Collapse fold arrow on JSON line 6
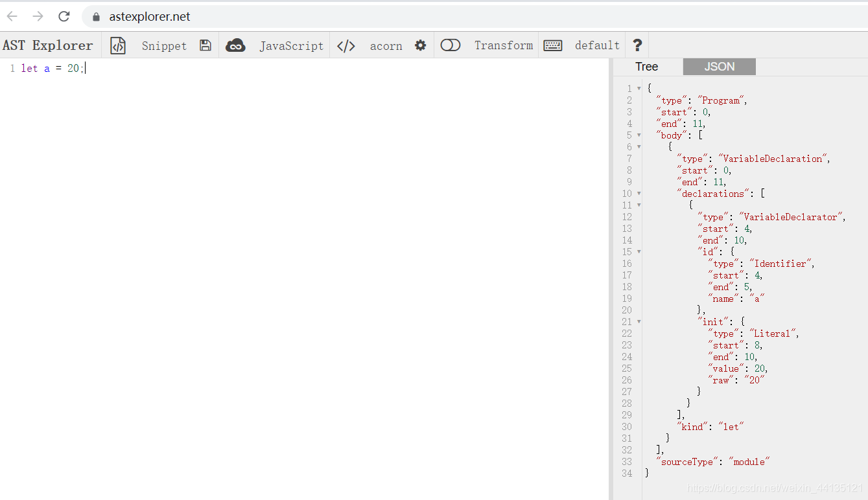 point(639,147)
